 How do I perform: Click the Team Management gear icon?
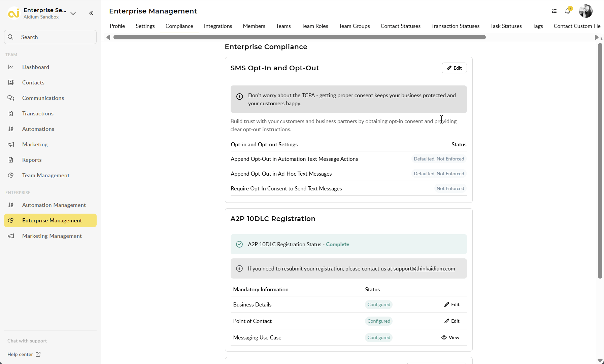click(x=11, y=175)
